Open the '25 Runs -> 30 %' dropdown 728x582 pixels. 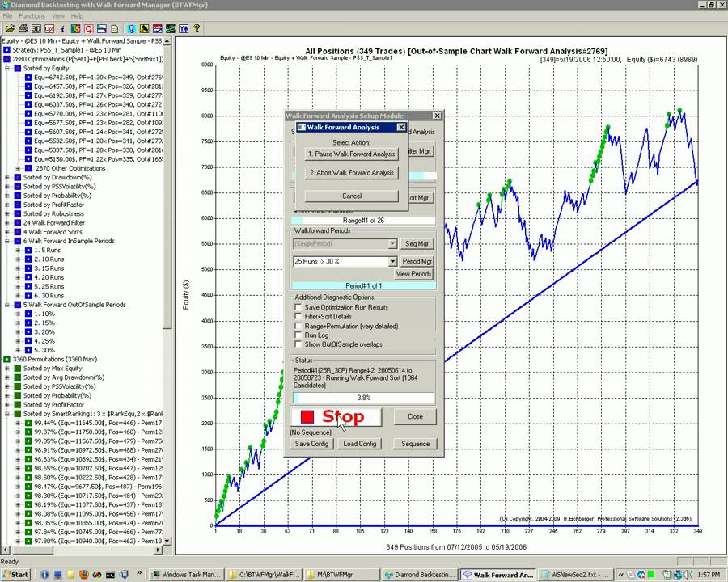pos(392,262)
